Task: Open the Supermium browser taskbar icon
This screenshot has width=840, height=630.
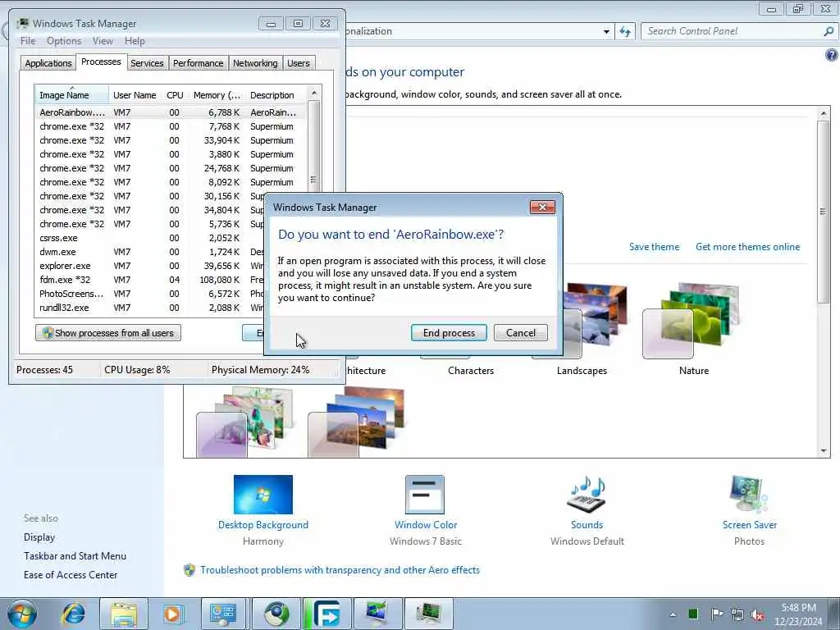Action: pyautogui.click(x=276, y=614)
